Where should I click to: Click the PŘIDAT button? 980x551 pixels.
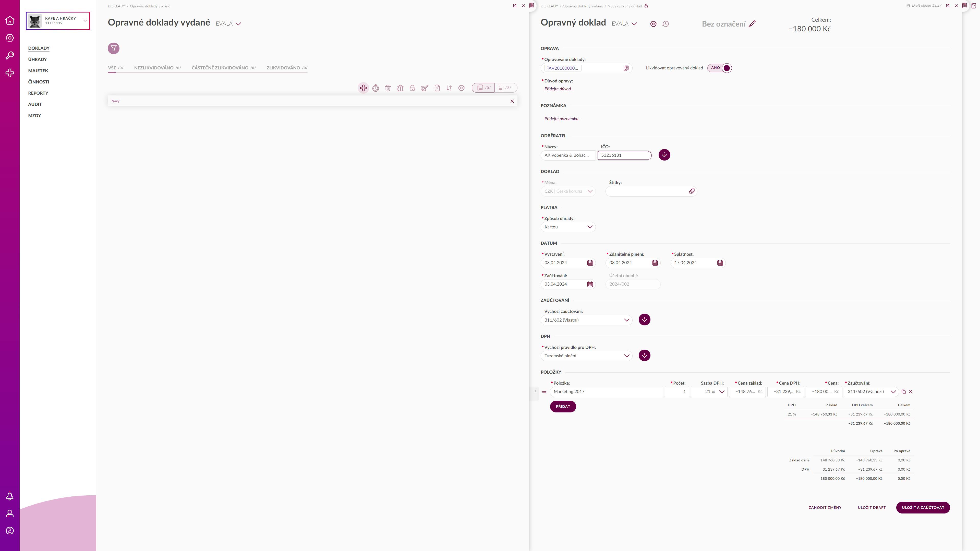(x=563, y=407)
